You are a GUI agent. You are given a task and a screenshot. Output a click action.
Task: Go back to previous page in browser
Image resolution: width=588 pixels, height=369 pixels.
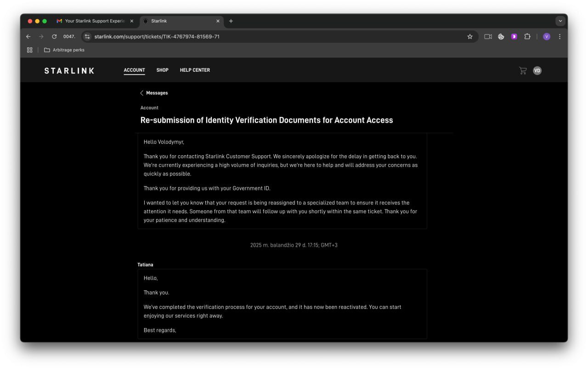pos(28,37)
